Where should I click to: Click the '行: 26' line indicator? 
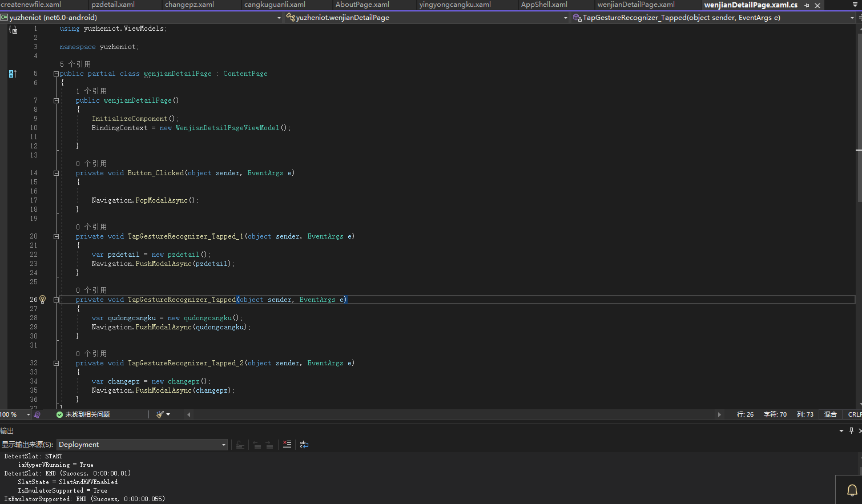coord(745,414)
